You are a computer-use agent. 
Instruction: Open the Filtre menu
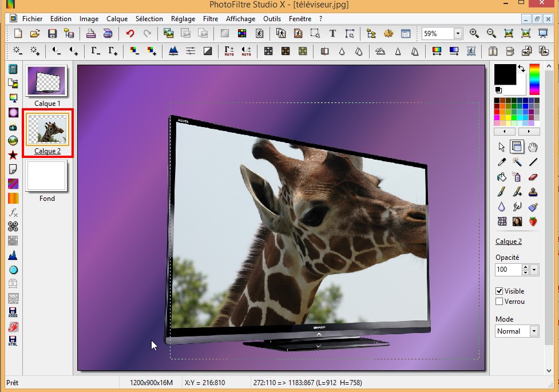coord(211,19)
